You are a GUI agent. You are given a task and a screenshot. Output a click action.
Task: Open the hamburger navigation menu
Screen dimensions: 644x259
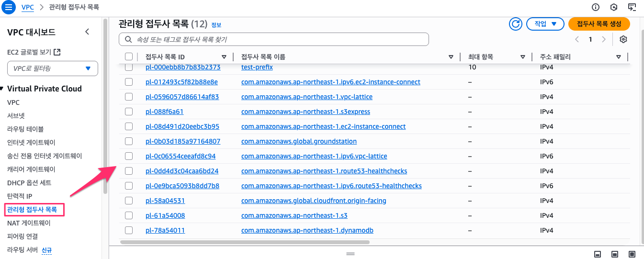pos(10,7)
